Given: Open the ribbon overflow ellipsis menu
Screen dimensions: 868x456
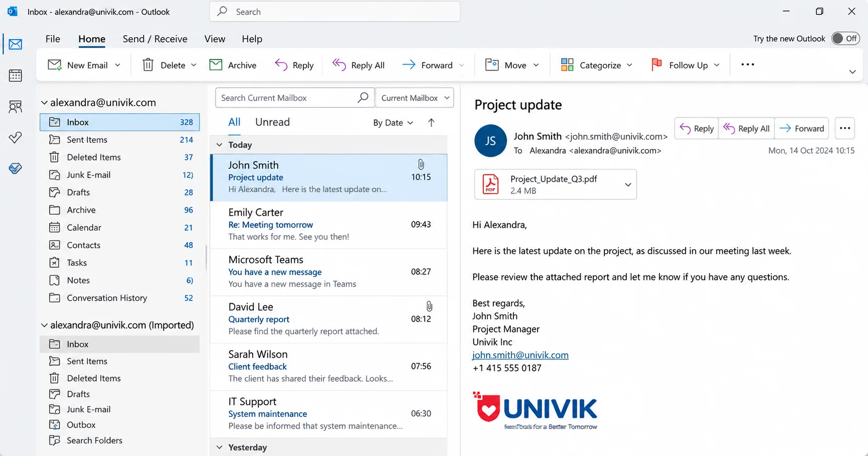Looking at the screenshot, I should [748, 65].
